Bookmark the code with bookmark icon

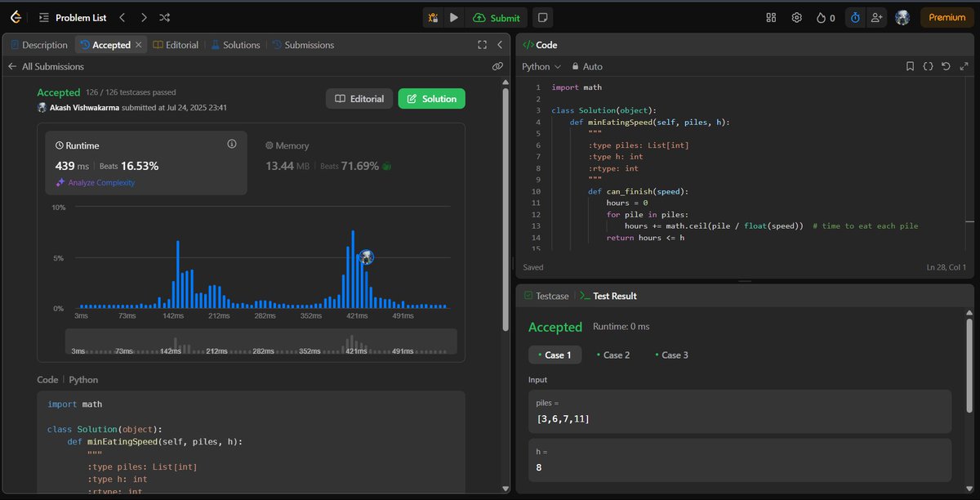[910, 66]
